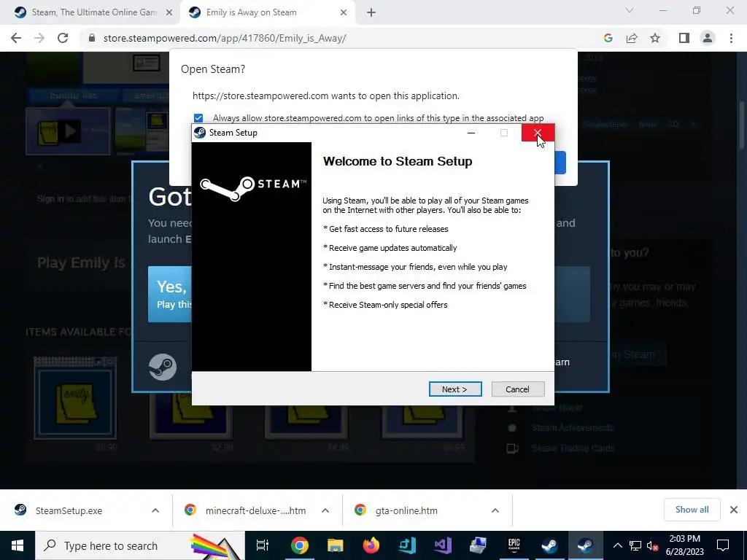747x560 pixels.
Task: Click Steam Achievements on store page
Action: (x=572, y=427)
